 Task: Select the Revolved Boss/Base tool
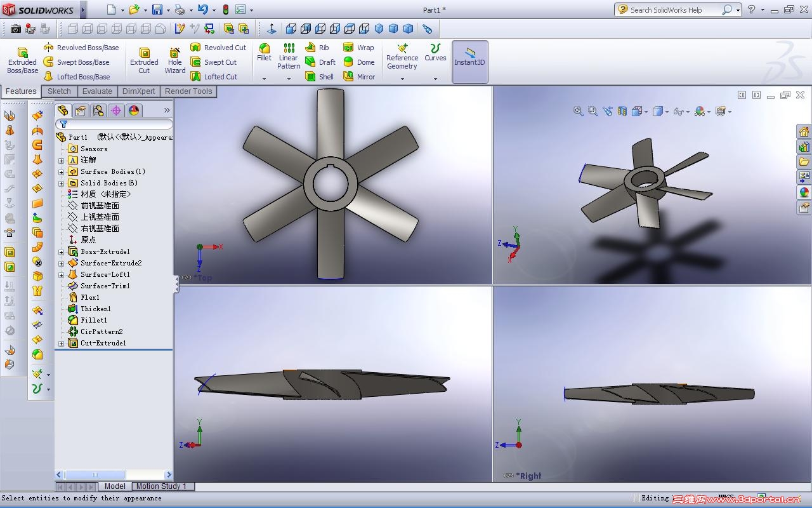coord(81,48)
